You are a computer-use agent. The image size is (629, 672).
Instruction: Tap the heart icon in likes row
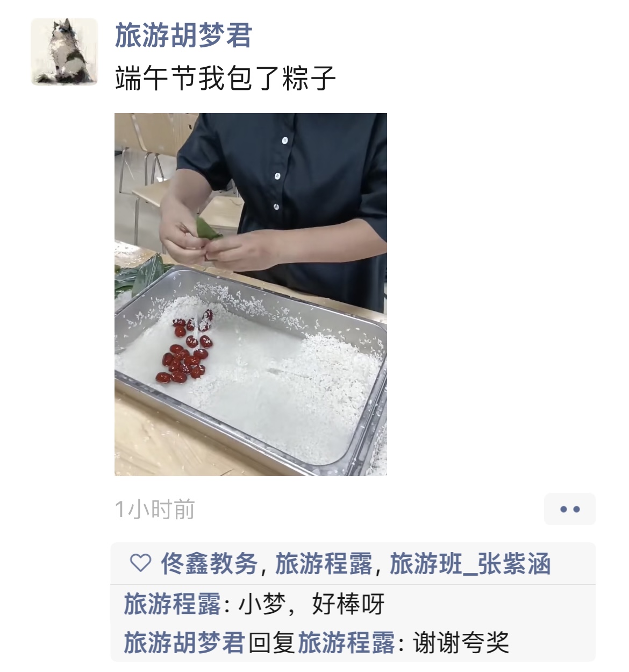(x=141, y=563)
